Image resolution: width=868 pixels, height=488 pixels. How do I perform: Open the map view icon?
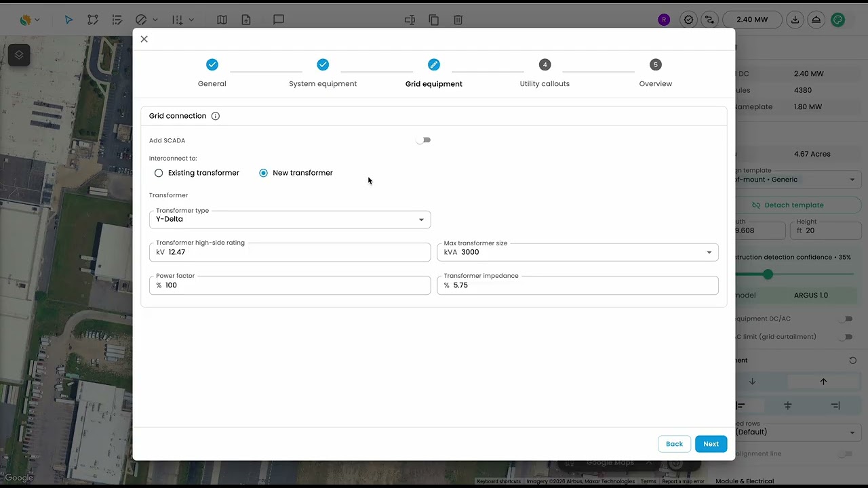(x=222, y=20)
